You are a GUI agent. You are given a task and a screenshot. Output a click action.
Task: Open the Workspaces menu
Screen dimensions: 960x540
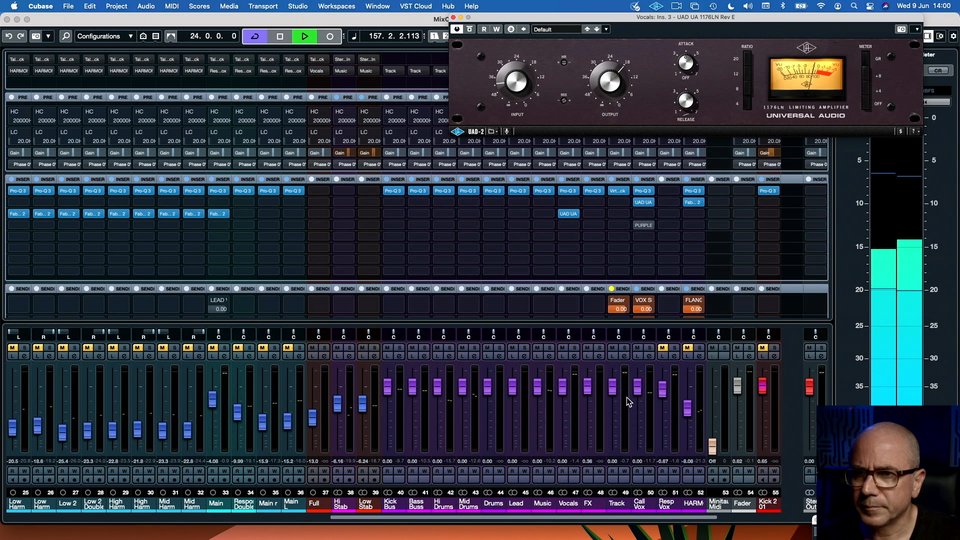[336, 6]
